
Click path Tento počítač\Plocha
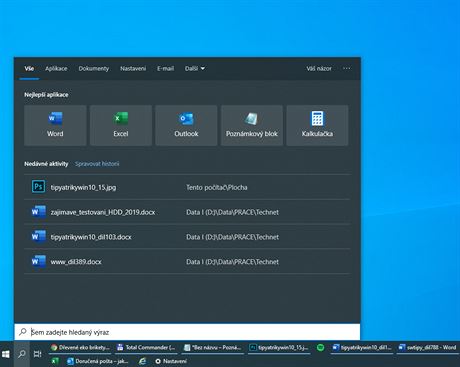pyautogui.click(x=217, y=187)
